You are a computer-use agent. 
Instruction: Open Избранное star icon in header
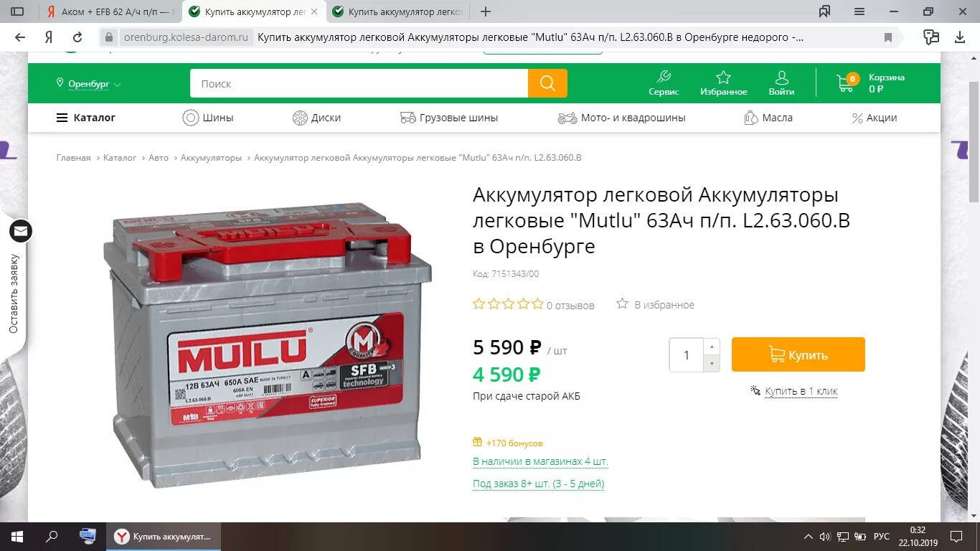point(723,77)
